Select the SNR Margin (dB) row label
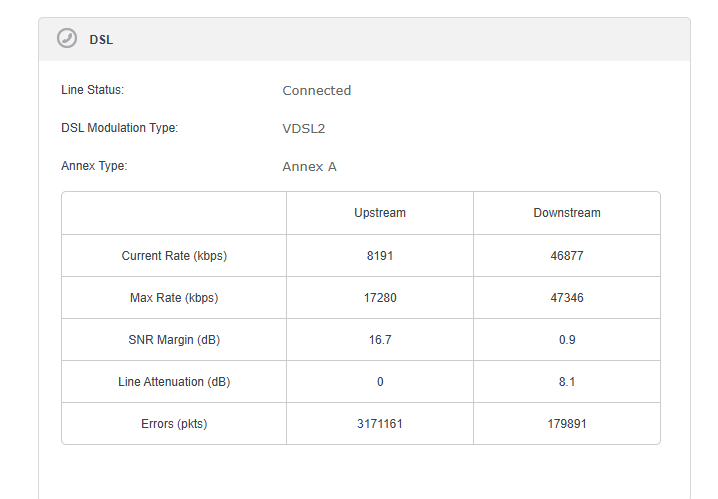 pyautogui.click(x=174, y=340)
